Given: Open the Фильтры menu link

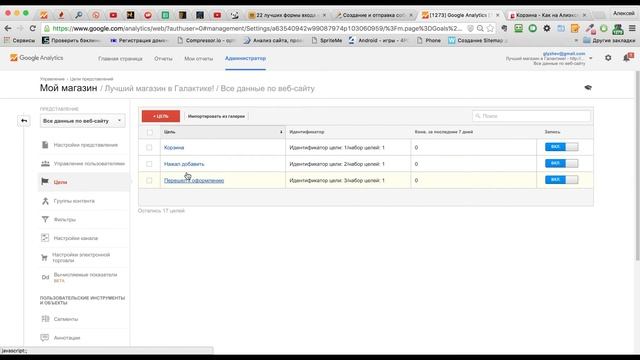Looking at the screenshot, I should 64,220.
